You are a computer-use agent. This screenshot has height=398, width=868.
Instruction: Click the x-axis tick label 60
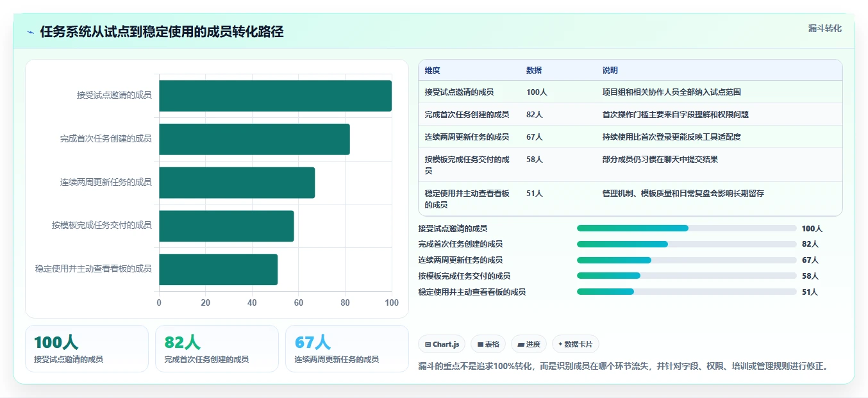click(298, 303)
